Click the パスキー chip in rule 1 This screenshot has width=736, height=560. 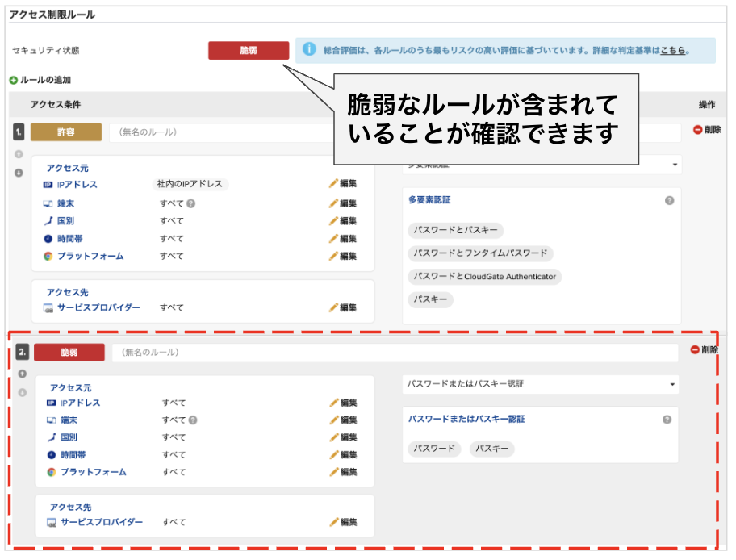[x=430, y=299]
